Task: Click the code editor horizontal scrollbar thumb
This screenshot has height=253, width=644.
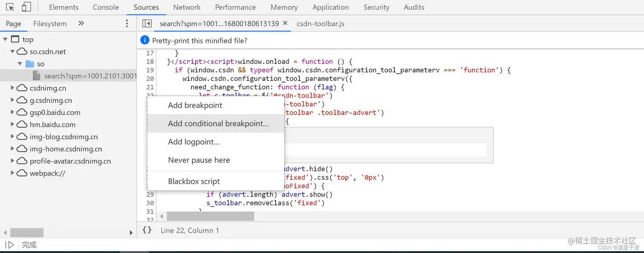Action: (210, 216)
